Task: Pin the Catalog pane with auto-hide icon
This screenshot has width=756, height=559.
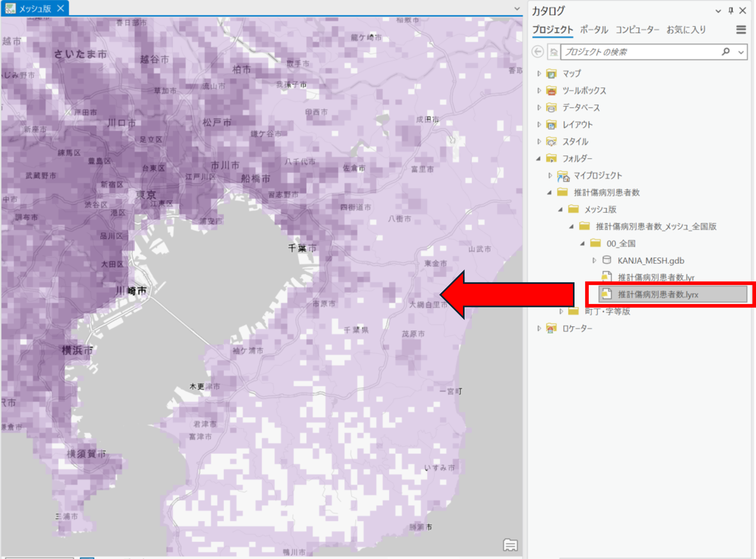Action: (x=731, y=11)
